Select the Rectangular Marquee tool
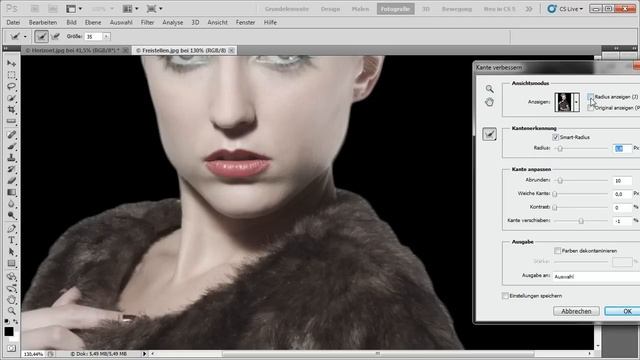Image resolution: width=640 pixels, height=360 pixels. tap(11, 75)
